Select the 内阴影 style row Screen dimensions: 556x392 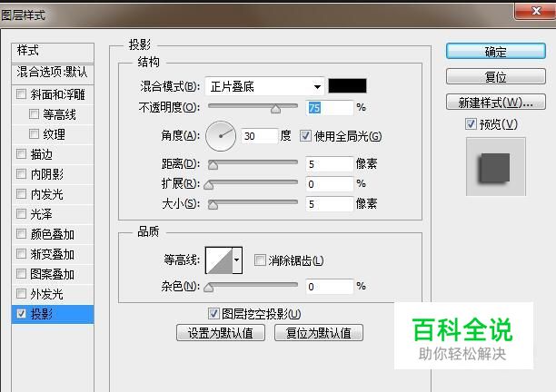coord(53,174)
